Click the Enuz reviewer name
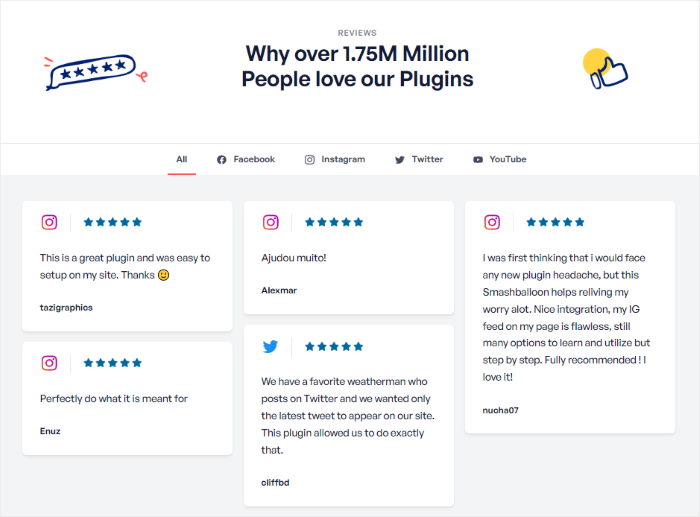The image size is (700, 517). (51, 432)
